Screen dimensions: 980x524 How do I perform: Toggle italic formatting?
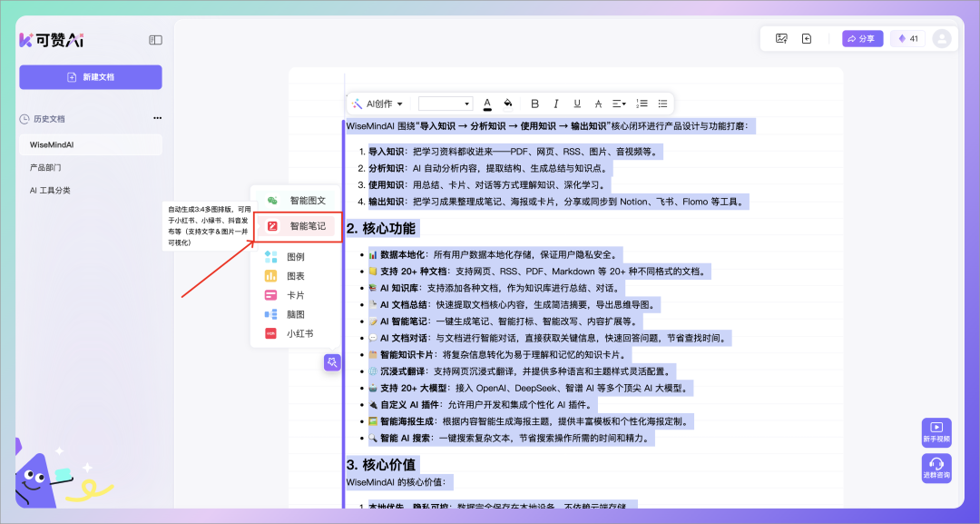pyautogui.click(x=555, y=104)
